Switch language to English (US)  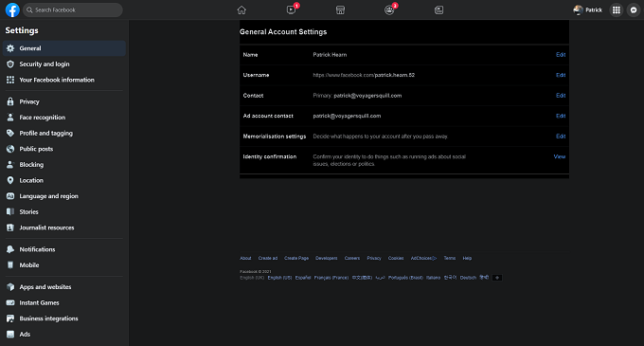point(279,278)
